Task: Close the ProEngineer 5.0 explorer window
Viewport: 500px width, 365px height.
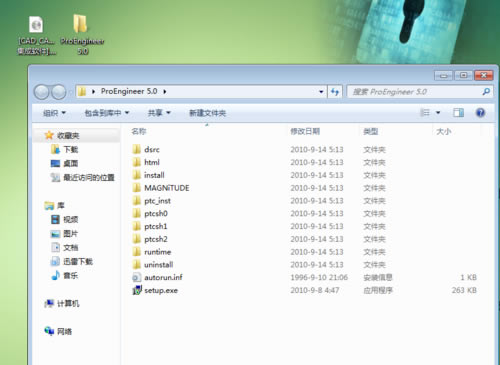Action: click(x=484, y=75)
